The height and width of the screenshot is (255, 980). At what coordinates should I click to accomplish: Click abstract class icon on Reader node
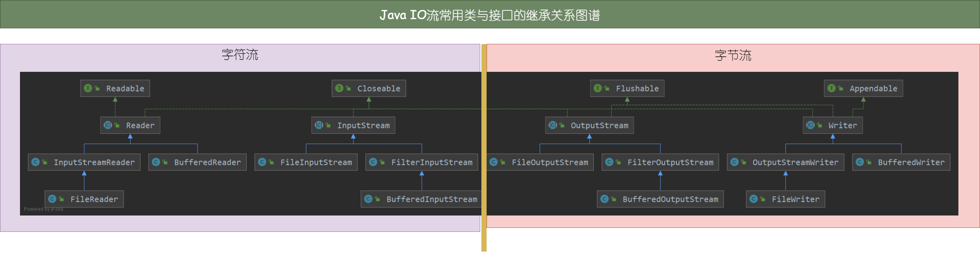click(x=108, y=125)
